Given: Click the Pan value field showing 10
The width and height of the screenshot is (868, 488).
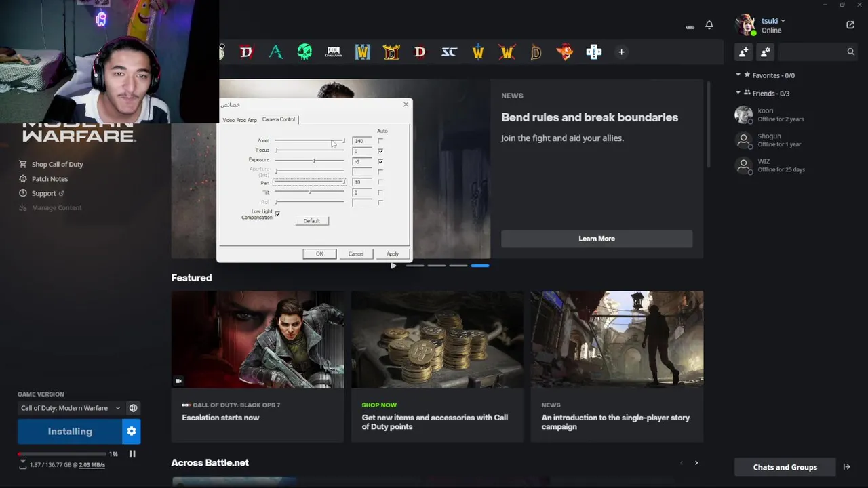Looking at the screenshot, I should pyautogui.click(x=362, y=182).
